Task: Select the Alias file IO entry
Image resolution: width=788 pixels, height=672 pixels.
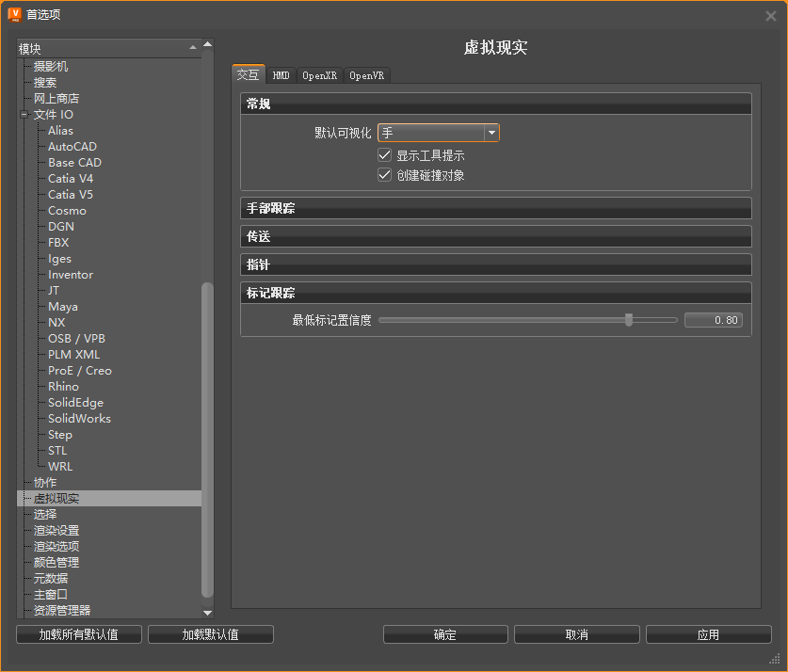Action: pyautogui.click(x=61, y=131)
